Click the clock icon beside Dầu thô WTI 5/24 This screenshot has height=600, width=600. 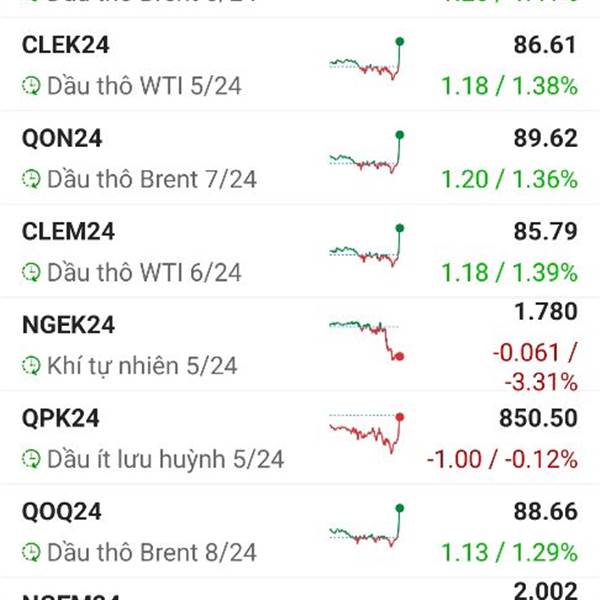coord(31,86)
